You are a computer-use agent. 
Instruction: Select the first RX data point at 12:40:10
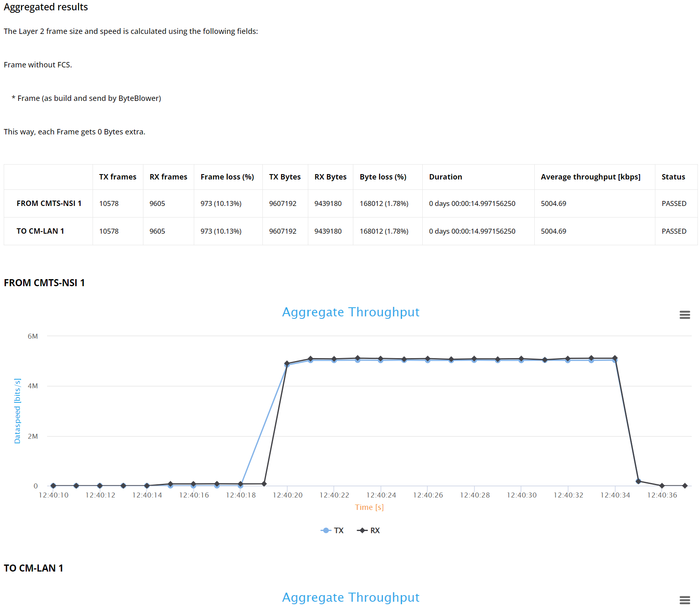click(x=52, y=486)
